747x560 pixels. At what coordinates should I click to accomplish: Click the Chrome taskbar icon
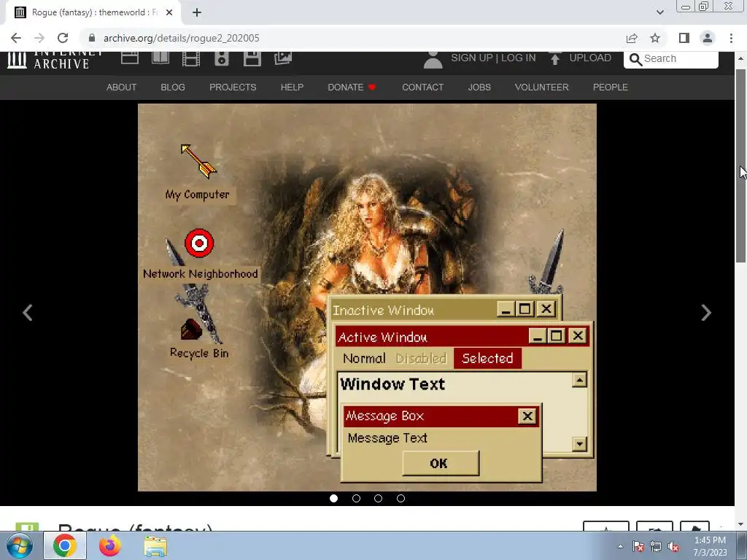[65, 545]
